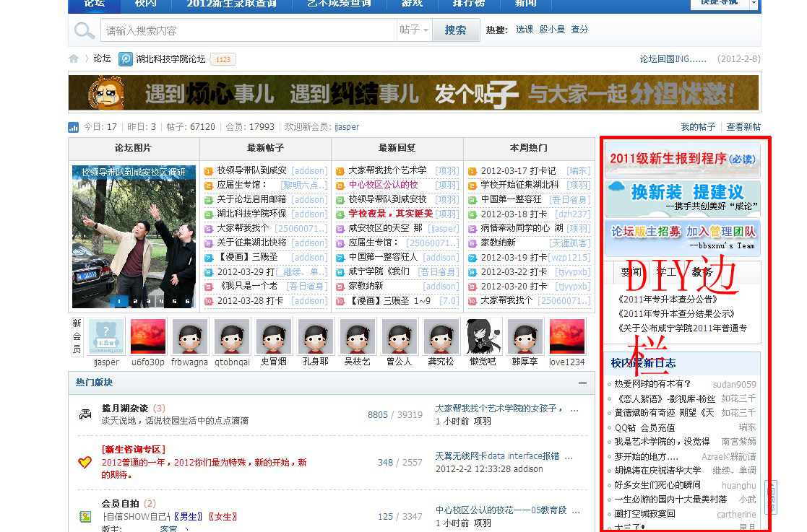Open the 帖子 search type dropdown
The image size is (807, 532).
coord(414,30)
